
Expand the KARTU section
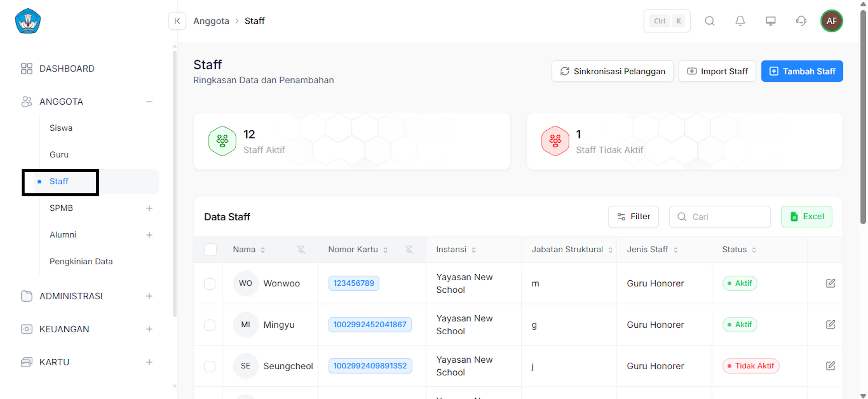[149, 362]
